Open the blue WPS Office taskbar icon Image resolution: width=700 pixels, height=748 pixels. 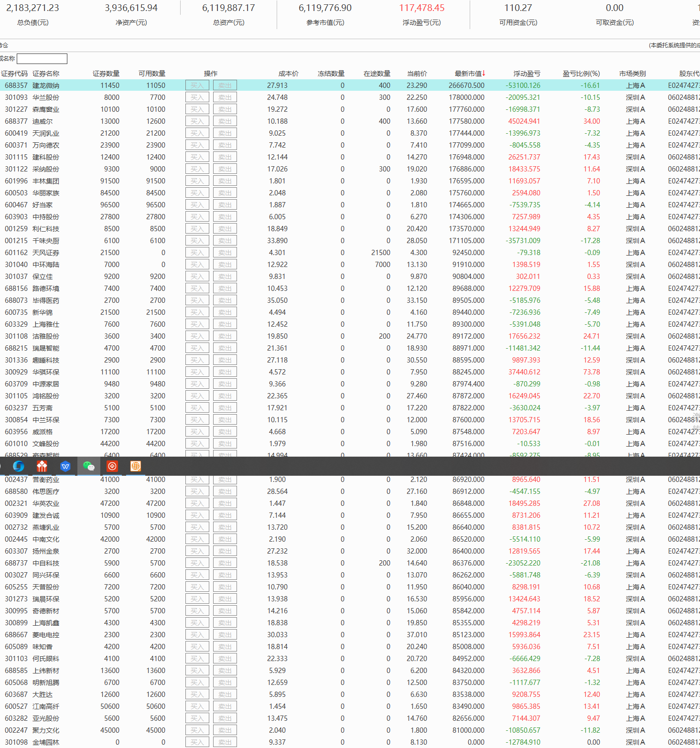coord(65,466)
